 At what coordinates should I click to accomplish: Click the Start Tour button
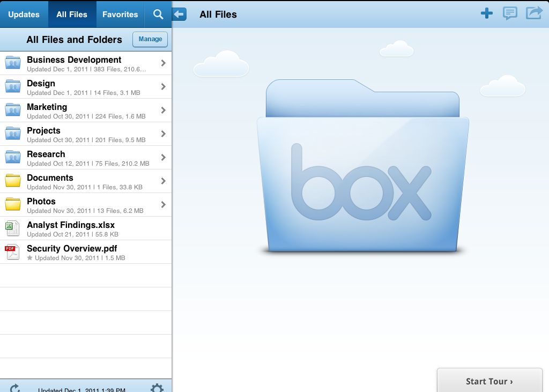489,381
